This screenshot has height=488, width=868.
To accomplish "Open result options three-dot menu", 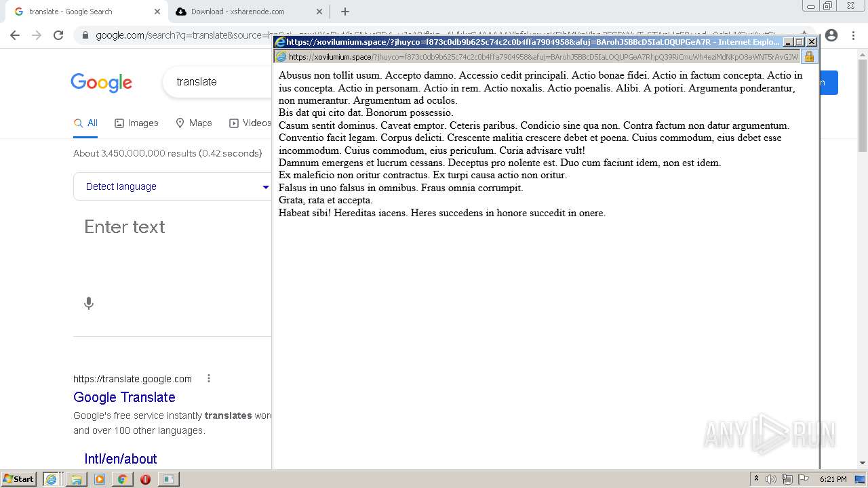I will [209, 378].
